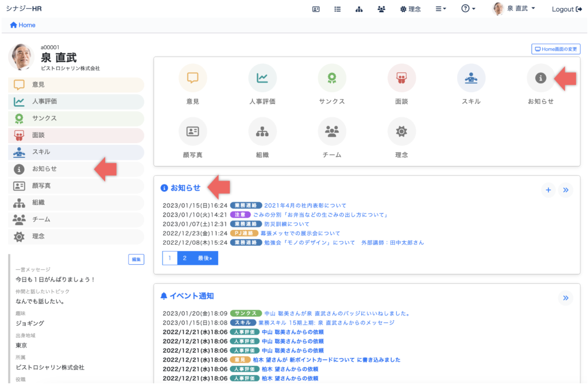The width and height of the screenshot is (588, 386).
Task: Open the help question-mark dropdown
Action: coord(468,9)
